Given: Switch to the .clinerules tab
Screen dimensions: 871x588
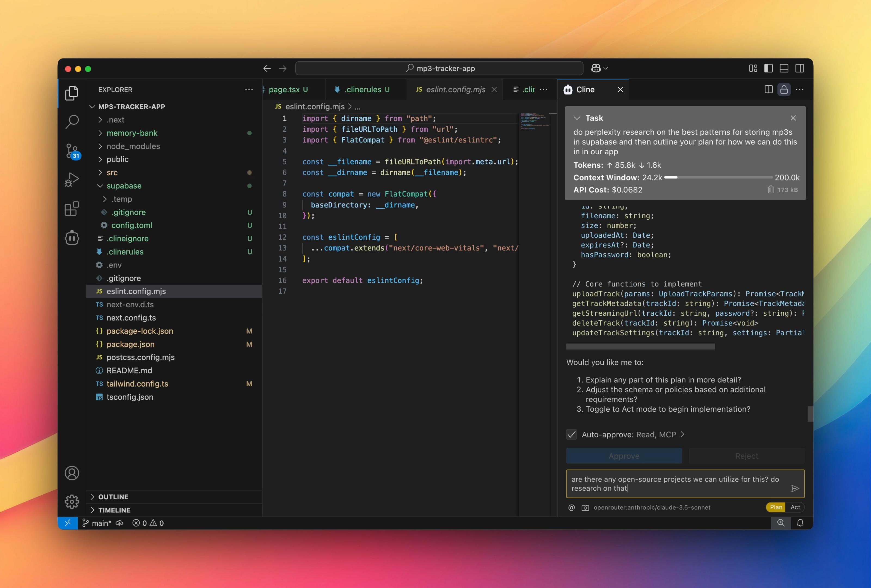Looking at the screenshot, I should (x=362, y=90).
